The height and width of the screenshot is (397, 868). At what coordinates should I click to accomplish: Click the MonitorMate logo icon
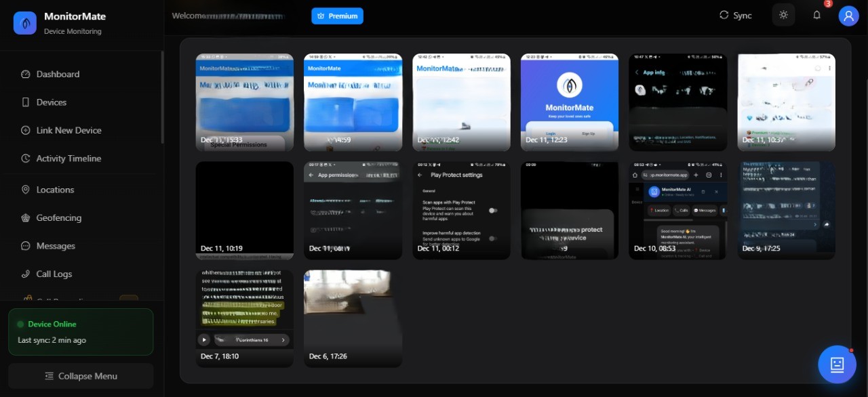point(25,23)
